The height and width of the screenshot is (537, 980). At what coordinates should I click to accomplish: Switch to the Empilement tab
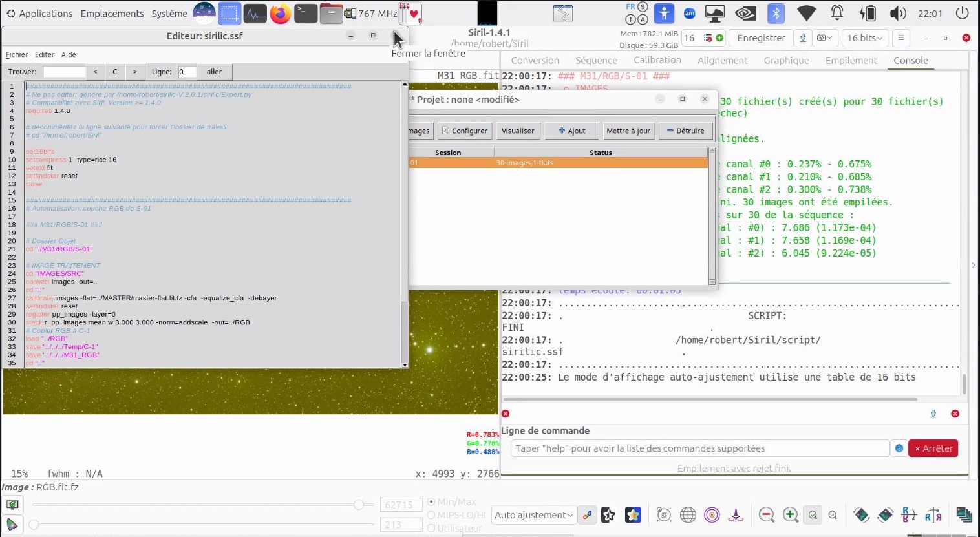coord(851,60)
